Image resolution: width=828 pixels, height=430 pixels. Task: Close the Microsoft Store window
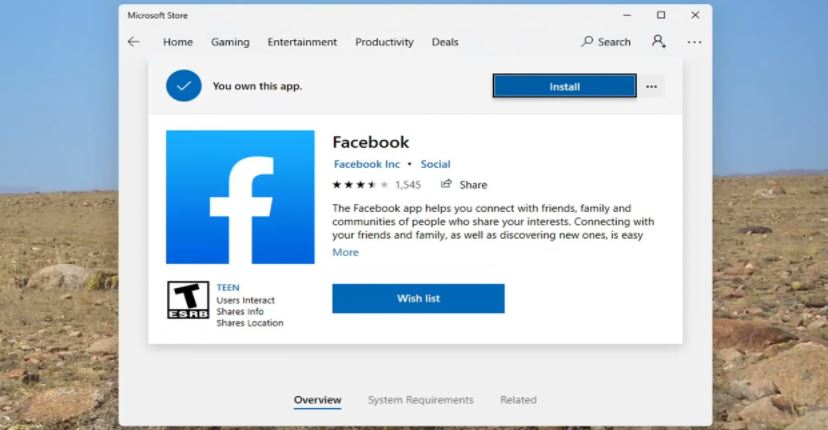(695, 15)
